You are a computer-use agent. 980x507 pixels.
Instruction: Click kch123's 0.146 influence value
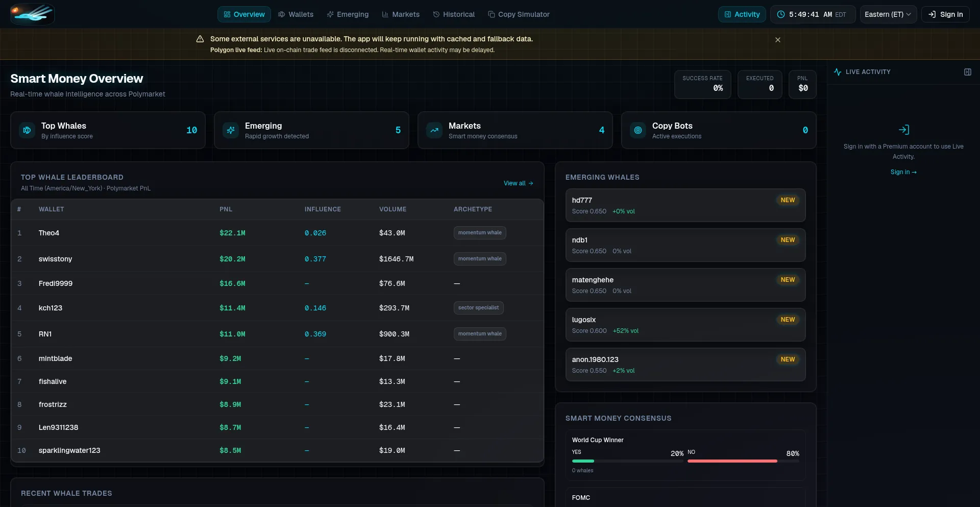pos(315,308)
